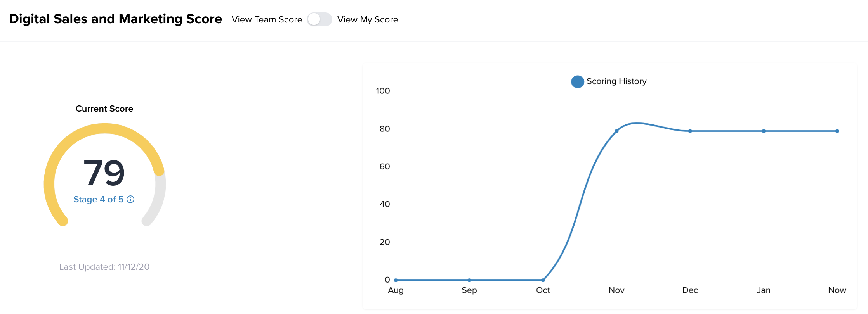This screenshot has width=868, height=314.
Task: Click the View Team Score label
Action: point(267,19)
